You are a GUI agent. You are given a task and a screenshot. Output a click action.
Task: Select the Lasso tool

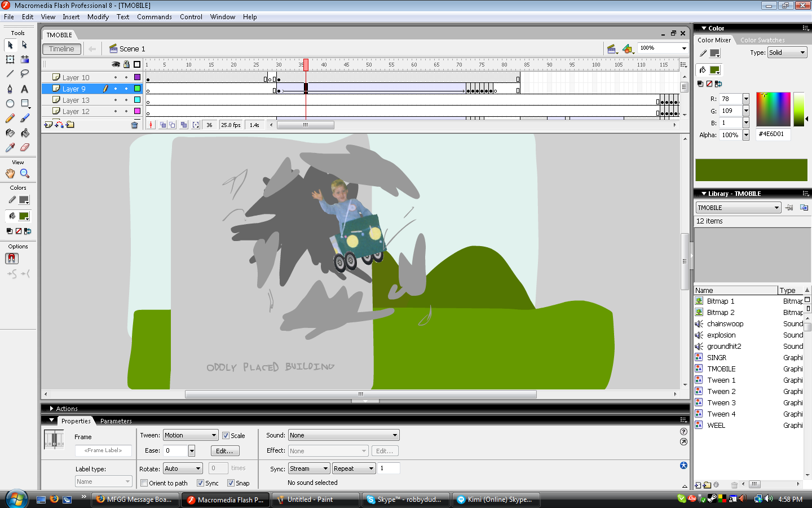[x=25, y=74]
